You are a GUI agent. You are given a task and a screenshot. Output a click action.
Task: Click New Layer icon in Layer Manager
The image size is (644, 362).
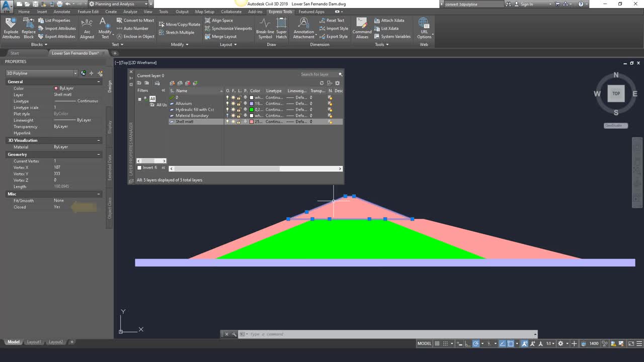pos(172,83)
